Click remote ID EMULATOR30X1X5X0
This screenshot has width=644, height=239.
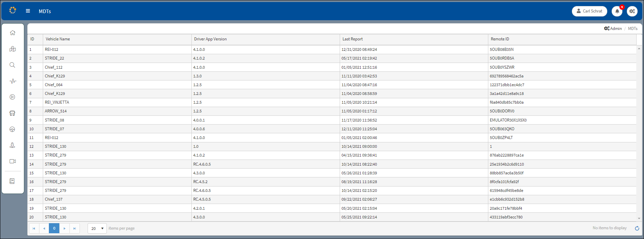click(x=562, y=120)
